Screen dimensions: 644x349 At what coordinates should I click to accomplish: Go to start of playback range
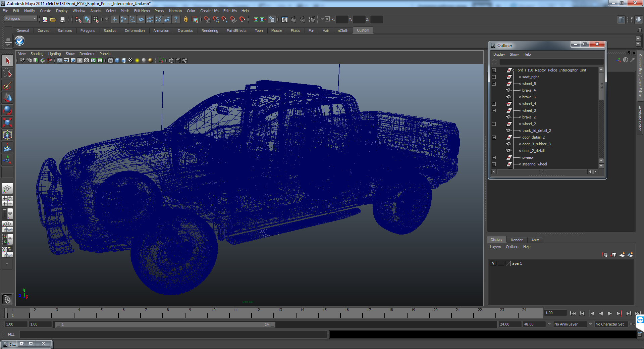573,313
